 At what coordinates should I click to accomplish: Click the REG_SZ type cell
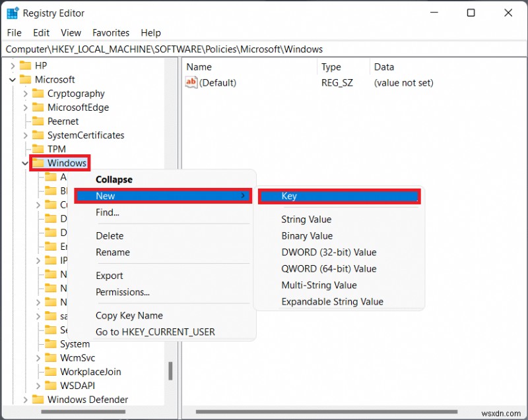[x=337, y=82]
